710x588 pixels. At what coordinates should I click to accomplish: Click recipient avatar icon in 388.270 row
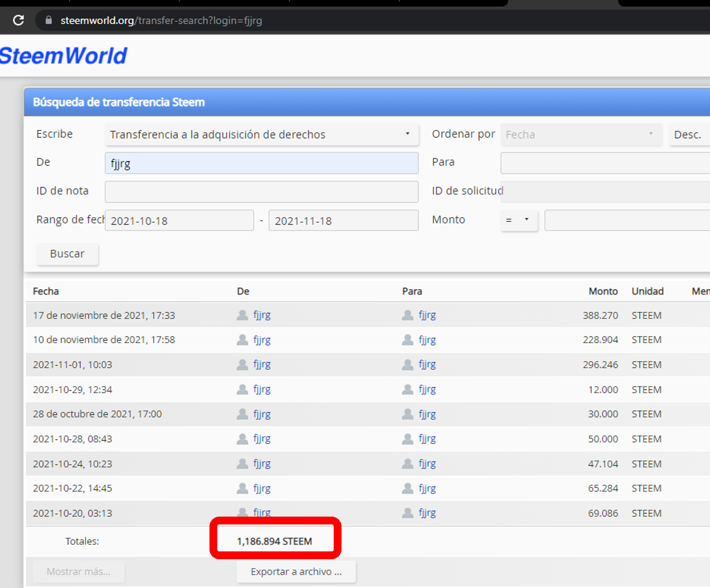[408, 315]
